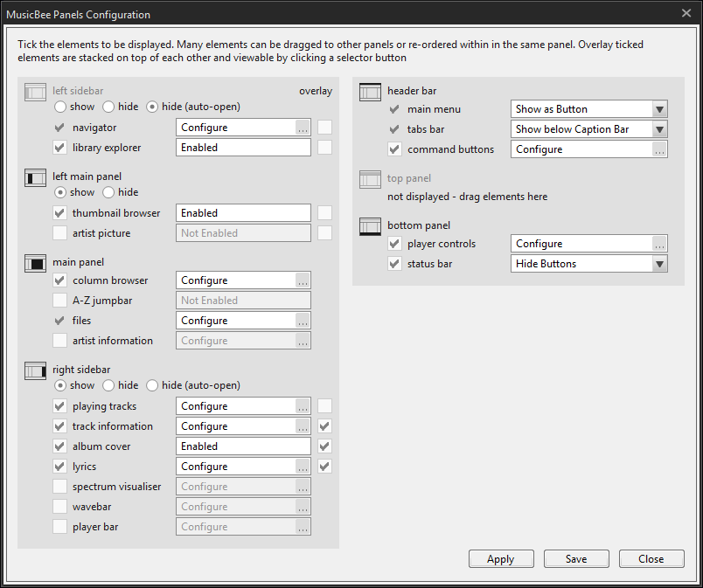Open command buttons configure ellipsis button
This screenshot has height=588, width=703.
pyautogui.click(x=659, y=149)
